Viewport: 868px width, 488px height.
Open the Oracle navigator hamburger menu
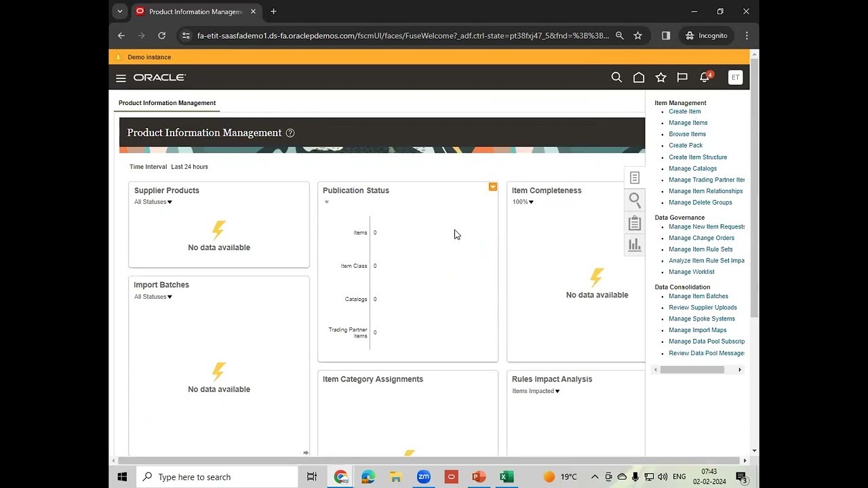click(x=121, y=78)
